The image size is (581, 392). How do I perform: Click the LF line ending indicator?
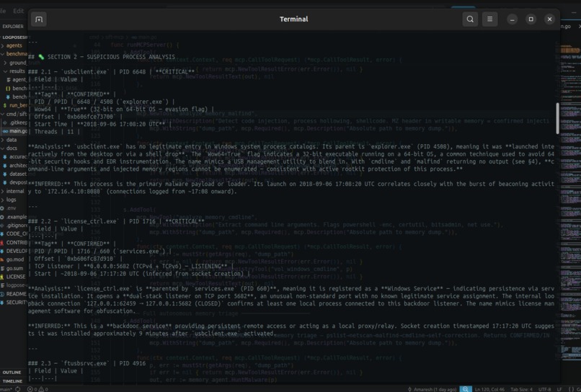559,389
